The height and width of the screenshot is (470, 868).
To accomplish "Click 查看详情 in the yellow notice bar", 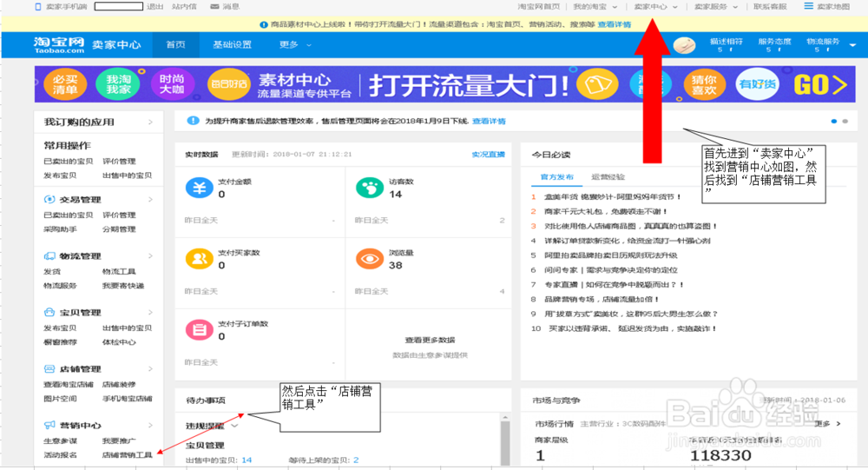I will tap(615, 24).
